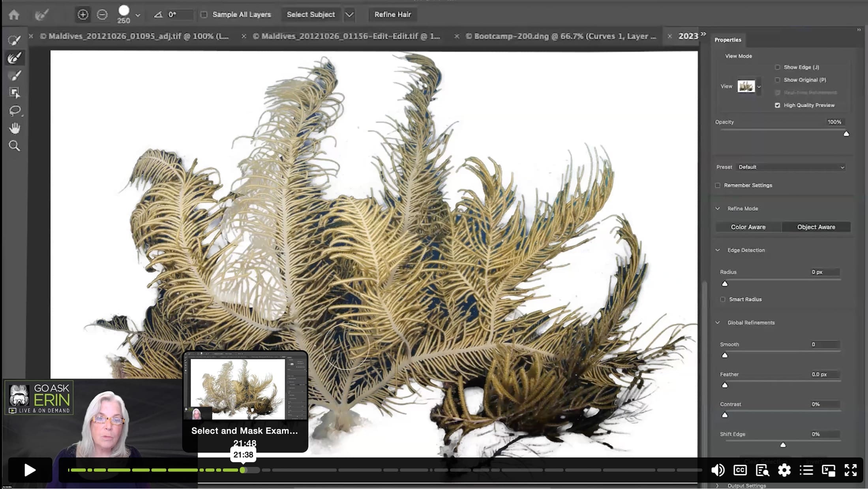Enter fullscreen video mode
Viewport: 868px width, 489px height.
point(851,470)
